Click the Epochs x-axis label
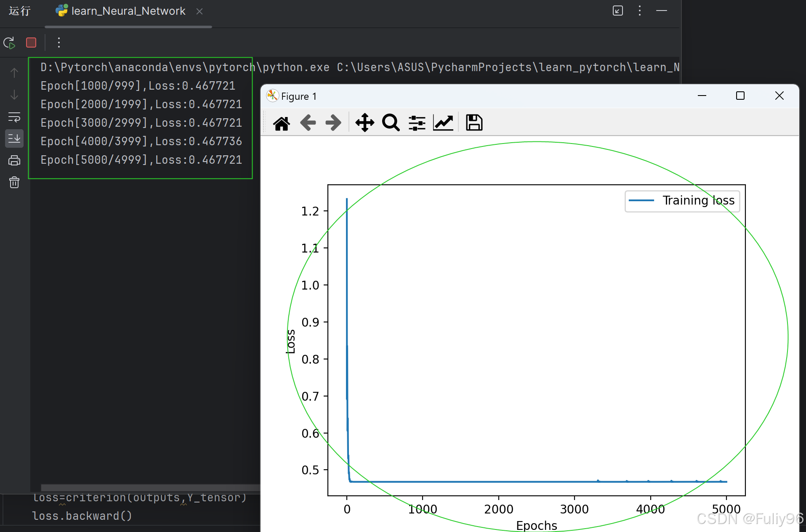Image resolution: width=806 pixels, height=532 pixels. click(x=537, y=525)
